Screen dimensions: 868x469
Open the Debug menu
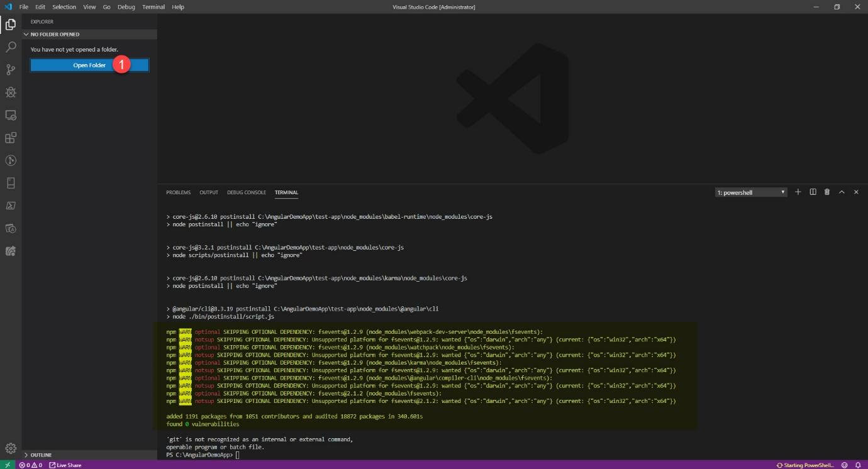pyautogui.click(x=126, y=7)
